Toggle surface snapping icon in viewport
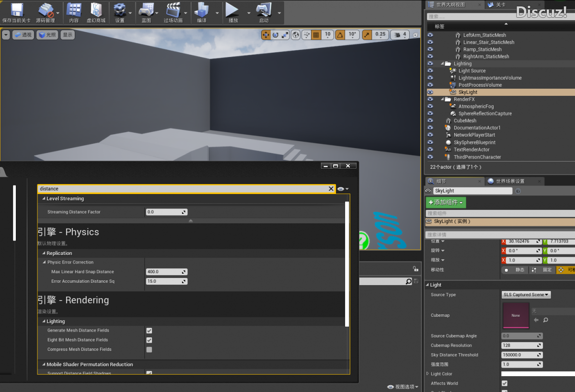Viewport: 575px width, 392px height. [x=306, y=35]
